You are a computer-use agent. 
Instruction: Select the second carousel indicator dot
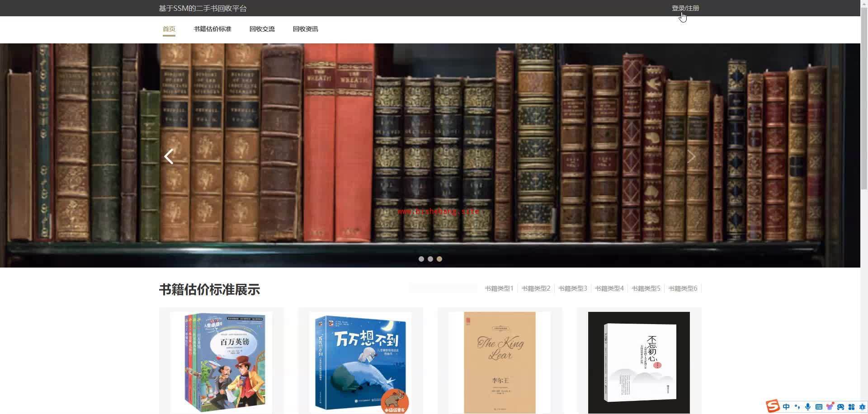coord(430,259)
